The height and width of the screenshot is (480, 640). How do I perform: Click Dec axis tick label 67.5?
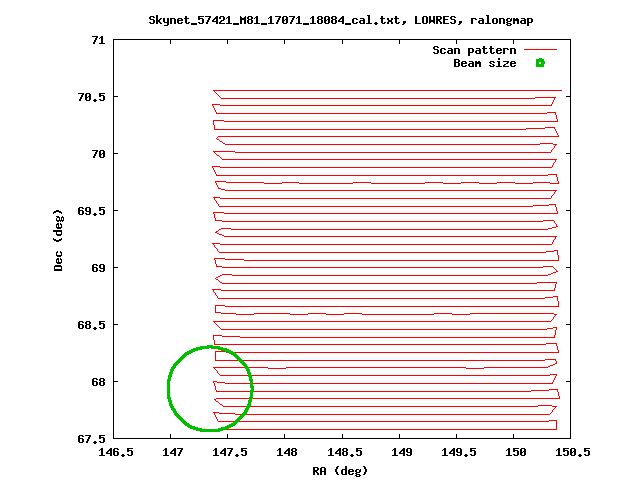[x=91, y=439]
